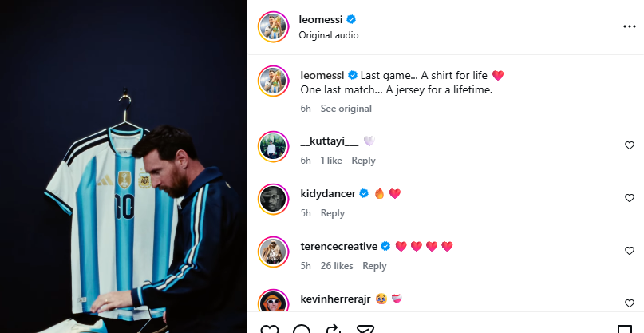644x333 pixels.
Task: Like terencecreative's comment heart icon
Action: 629,251
